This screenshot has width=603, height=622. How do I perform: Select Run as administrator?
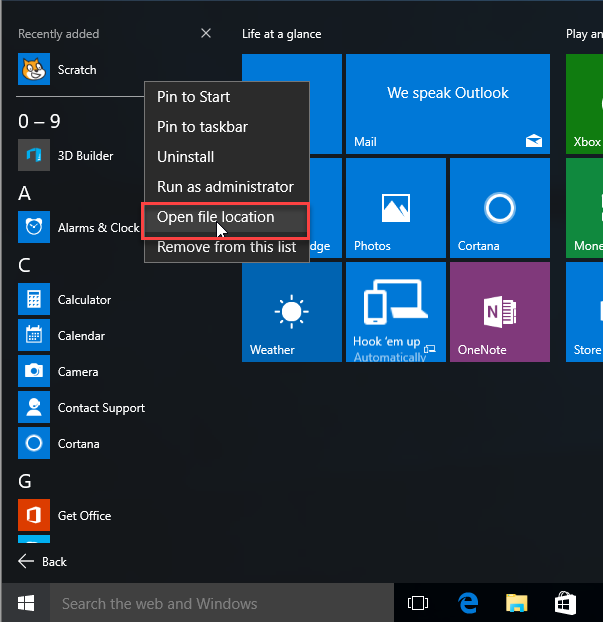[227, 187]
